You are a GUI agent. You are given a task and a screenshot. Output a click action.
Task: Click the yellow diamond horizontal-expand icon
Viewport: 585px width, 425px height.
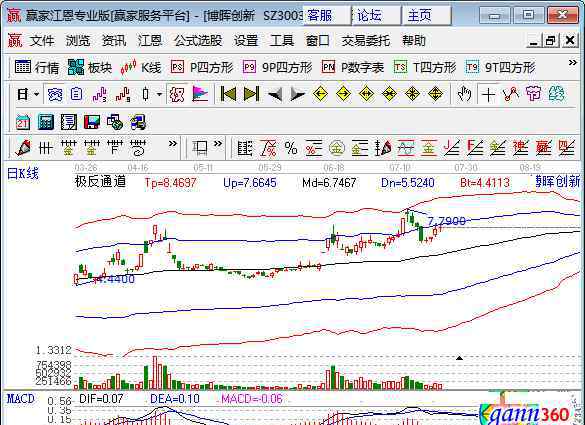pos(366,94)
